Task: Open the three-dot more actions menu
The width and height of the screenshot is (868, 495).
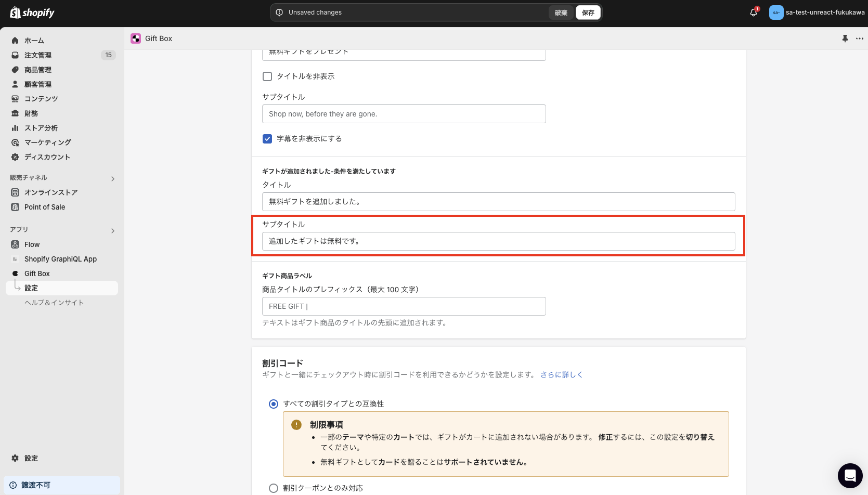Action: point(859,38)
